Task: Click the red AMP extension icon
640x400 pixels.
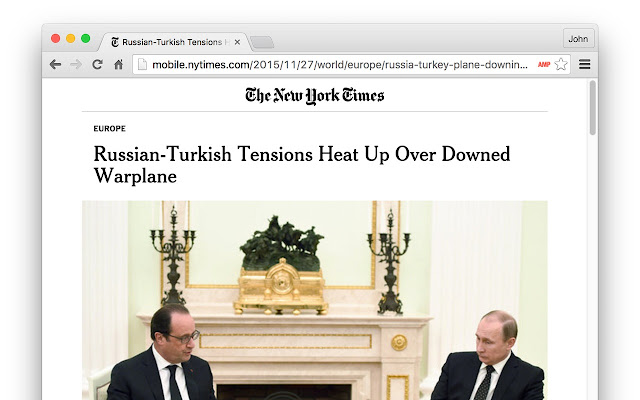Action: tap(544, 64)
